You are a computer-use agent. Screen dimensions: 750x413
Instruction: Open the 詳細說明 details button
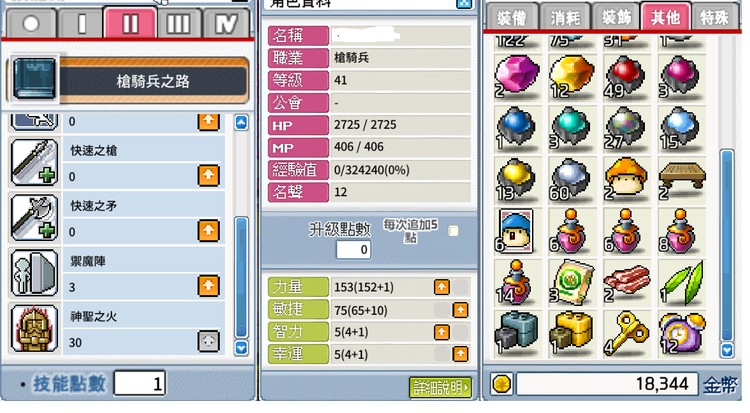tap(441, 387)
